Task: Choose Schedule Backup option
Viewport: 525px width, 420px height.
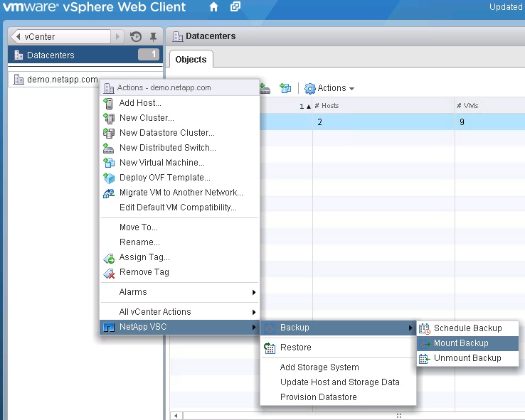Action: pyautogui.click(x=467, y=328)
